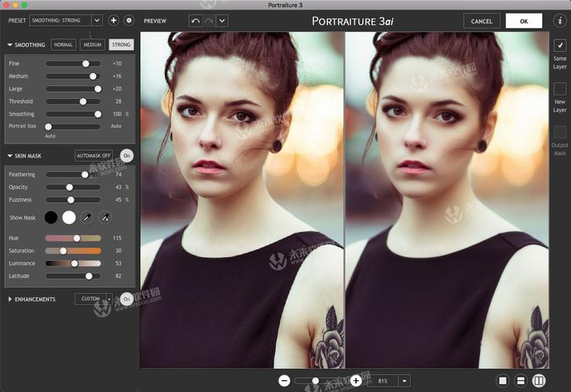Image resolution: width=571 pixels, height=392 pixels.
Task: Click the Opacity slider track
Action: point(73,187)
